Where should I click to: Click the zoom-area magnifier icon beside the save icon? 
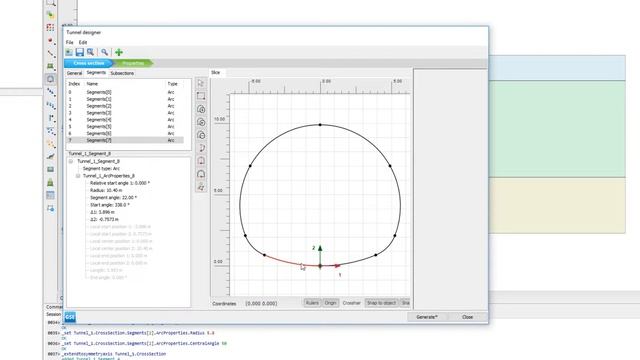click(x=91, y=52)
